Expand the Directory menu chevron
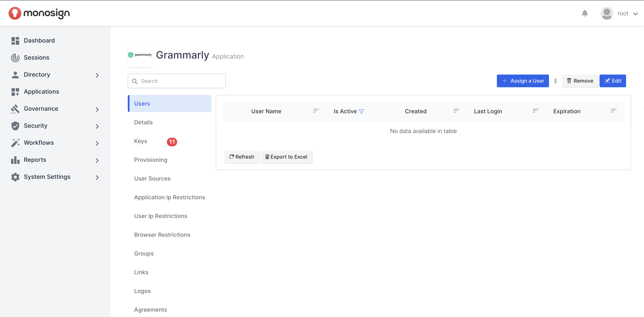 click(x=97, y=75)
